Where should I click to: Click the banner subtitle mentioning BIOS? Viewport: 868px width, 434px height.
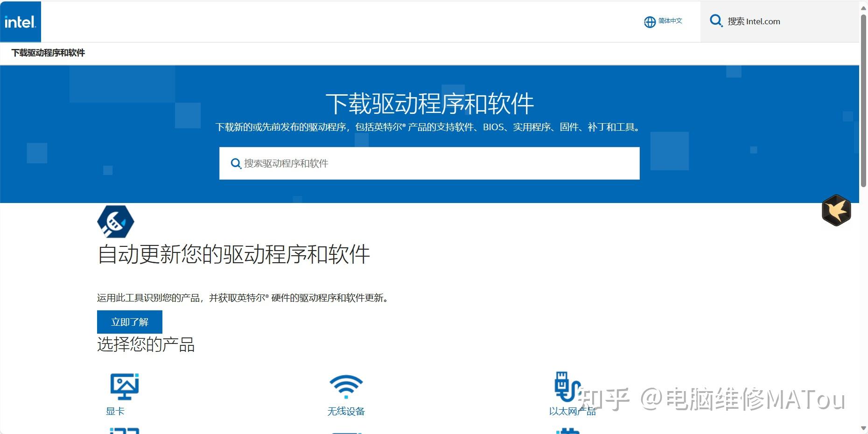tap(428, 127)
